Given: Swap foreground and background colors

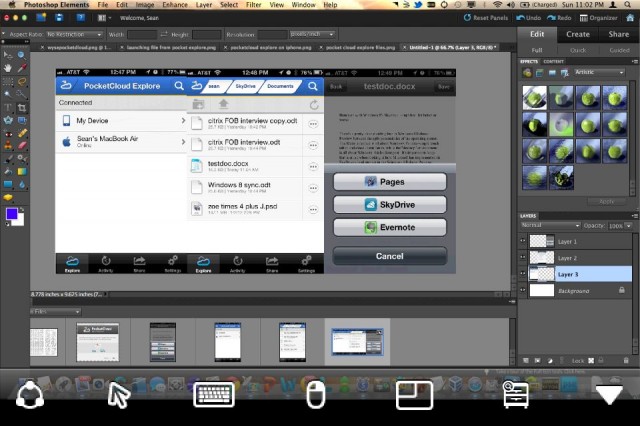Looking at the screenshot, I should click(x=21, y=210).
